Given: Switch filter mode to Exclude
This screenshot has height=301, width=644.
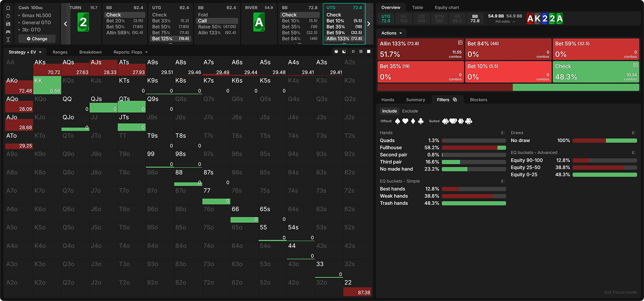Looking at the screenshot, I should [410, 111].
